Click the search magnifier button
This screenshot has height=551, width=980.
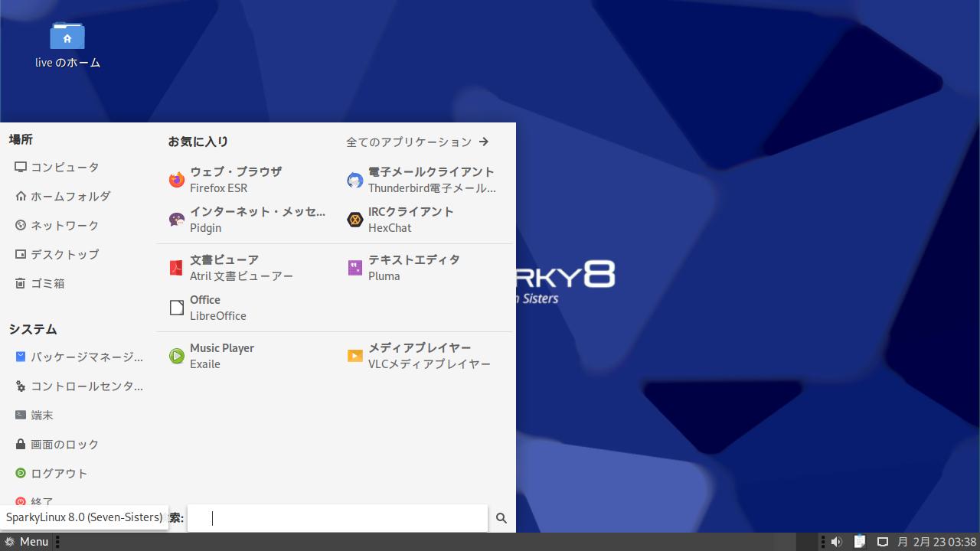(x=501, y=518)
